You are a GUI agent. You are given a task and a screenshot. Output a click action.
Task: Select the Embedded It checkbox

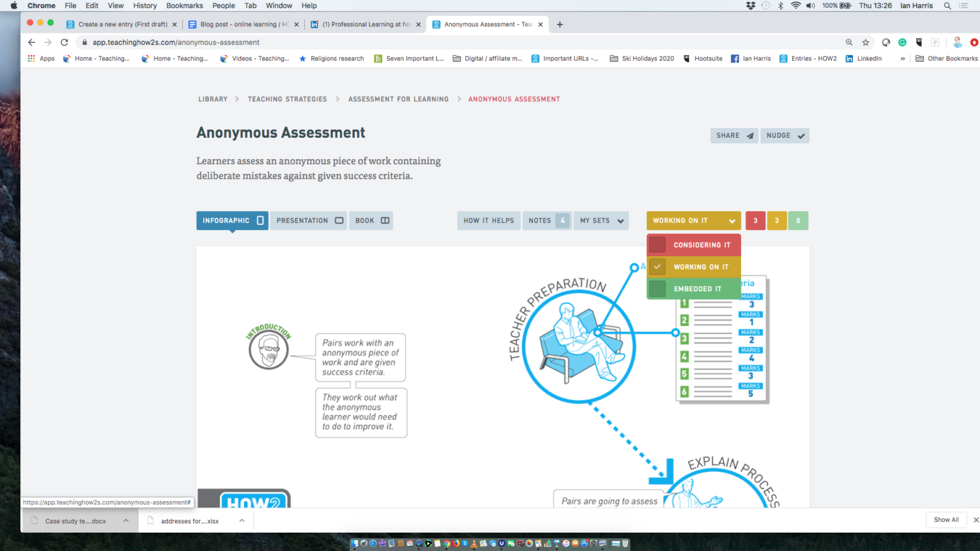click(x=658, y=289)
